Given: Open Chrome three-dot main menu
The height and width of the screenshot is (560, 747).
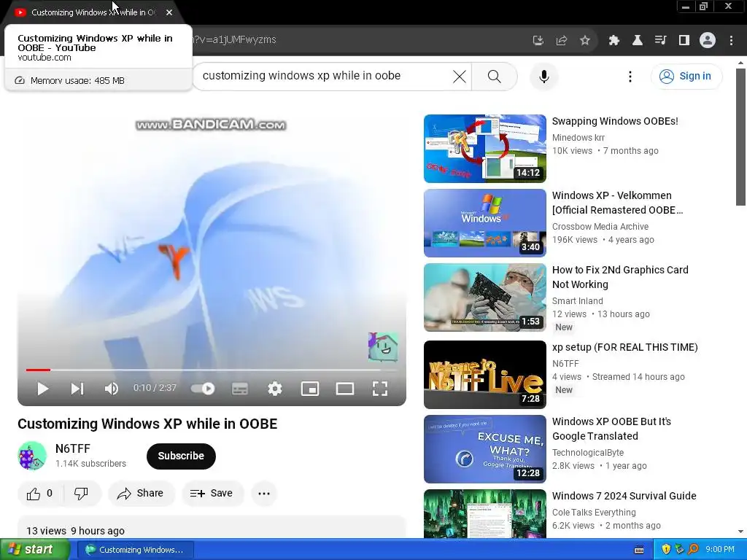Looking at the screenshot, I should [x=731, y=41].
